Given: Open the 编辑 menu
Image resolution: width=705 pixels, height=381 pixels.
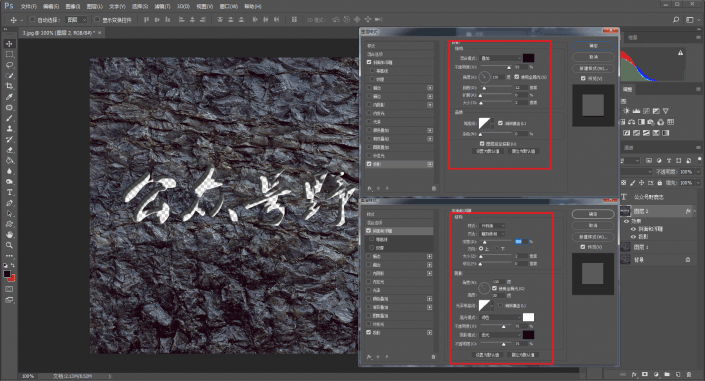Looking at the screenshot, I should 51,6.
